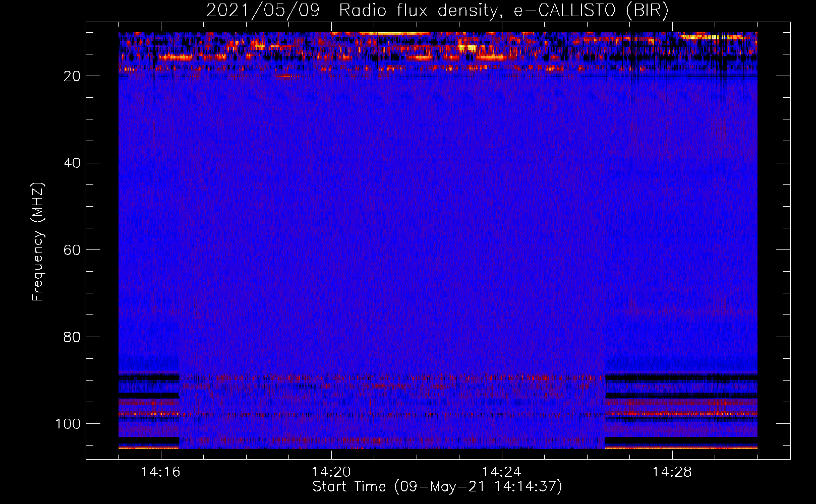
Task: Click the 14:28 time tick label
Action: pyautogui.click(x=672, y=472)
